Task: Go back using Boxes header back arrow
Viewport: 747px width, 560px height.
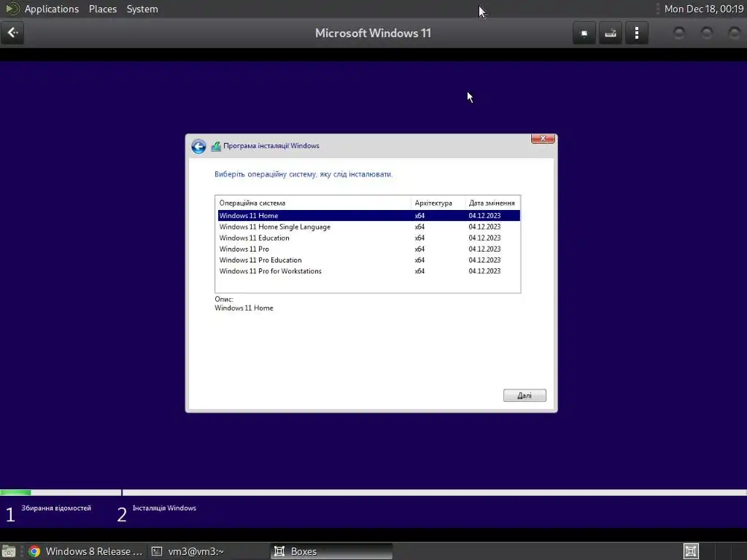Action: [x=12, y=33]
